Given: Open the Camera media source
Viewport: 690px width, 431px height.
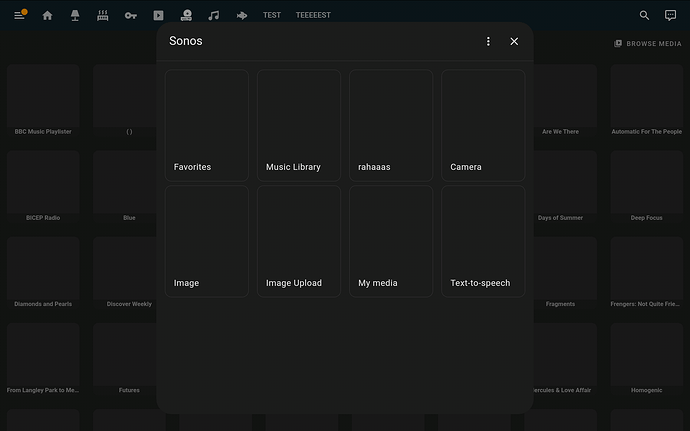Looking at the screenshot, I should 483,125.
